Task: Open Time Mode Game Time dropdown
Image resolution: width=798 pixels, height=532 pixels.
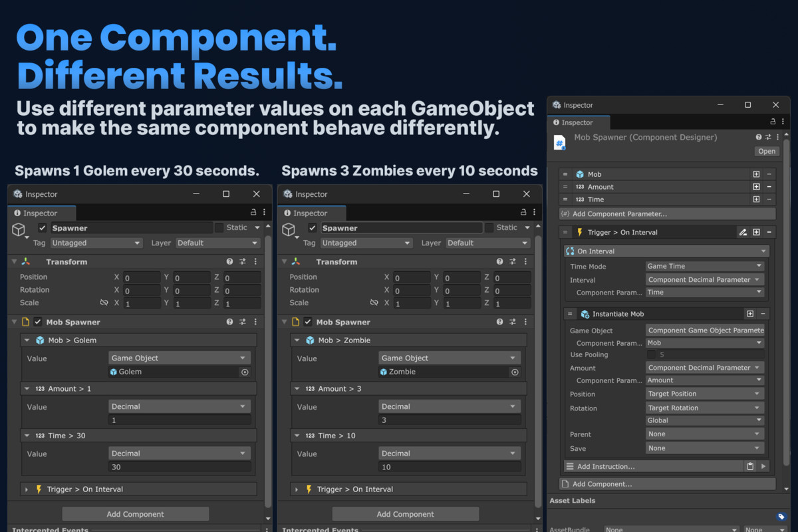Action: point(705,267)
